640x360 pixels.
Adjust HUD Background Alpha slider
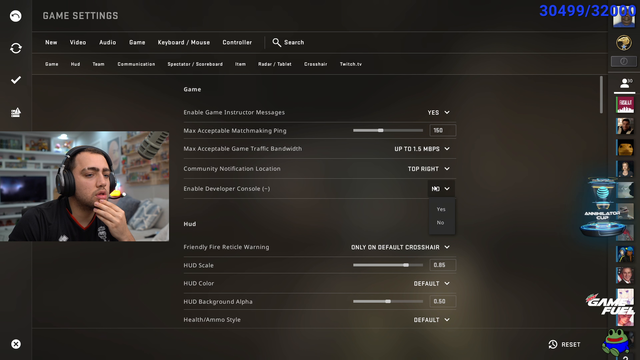(388, 302)
